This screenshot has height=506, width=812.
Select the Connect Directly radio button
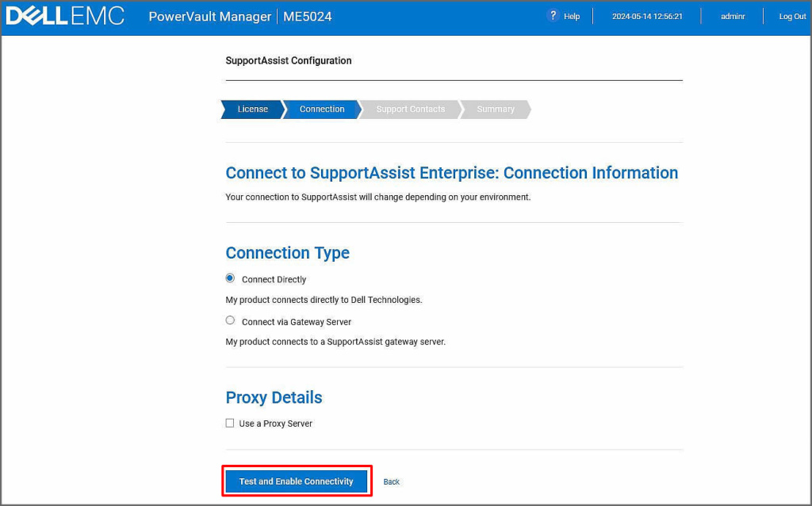(231, 278)
